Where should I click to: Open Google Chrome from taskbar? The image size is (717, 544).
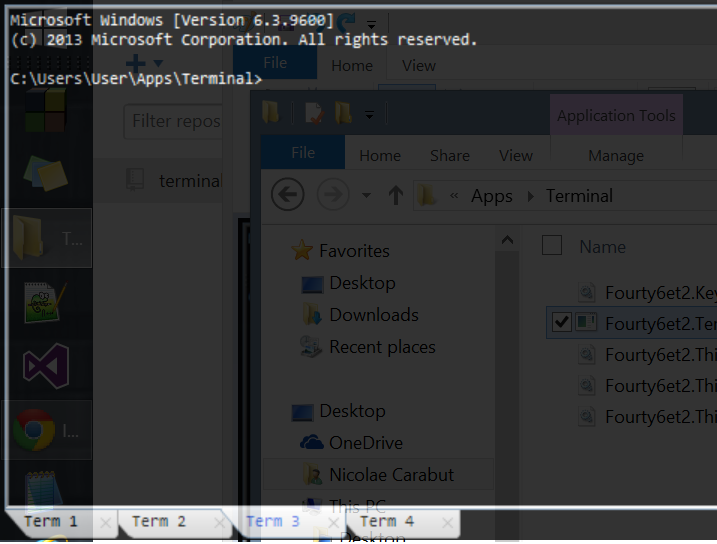pos(47,430)
